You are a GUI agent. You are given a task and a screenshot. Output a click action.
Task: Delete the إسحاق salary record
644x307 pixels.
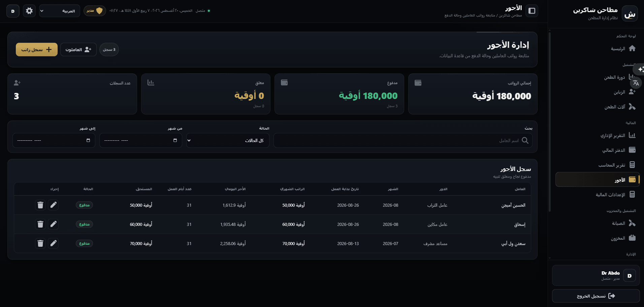pyautogui.click(x=40, y=224)
